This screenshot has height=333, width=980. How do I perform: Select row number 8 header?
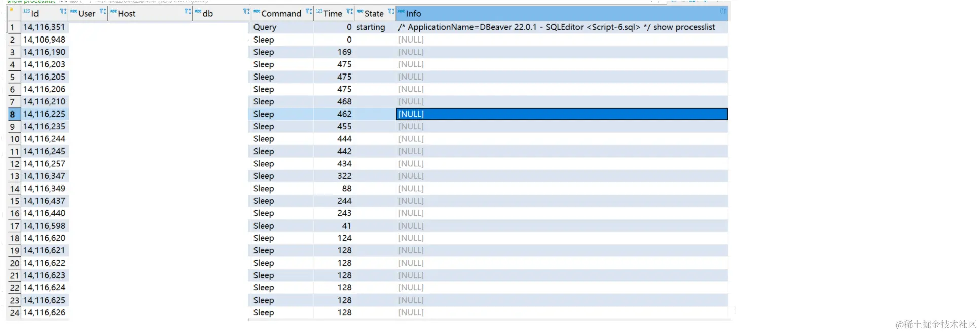(14, 114)
